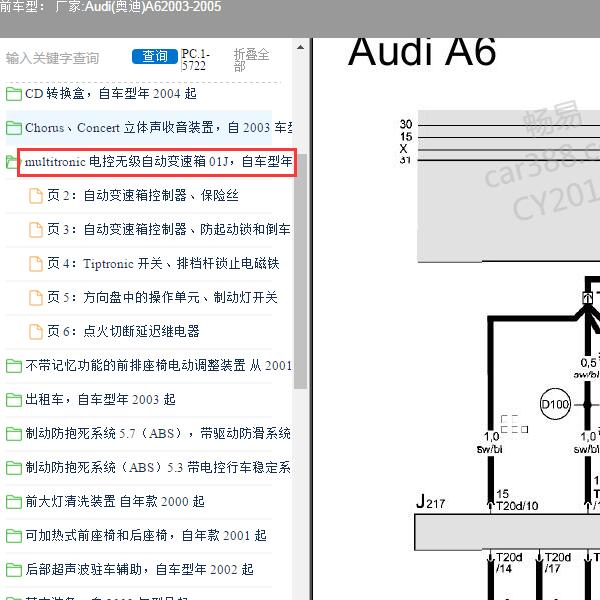
Task: Open 页 4：Tiptronic 开关、排档杆锁止电磁铁
Action: point(163,264)
